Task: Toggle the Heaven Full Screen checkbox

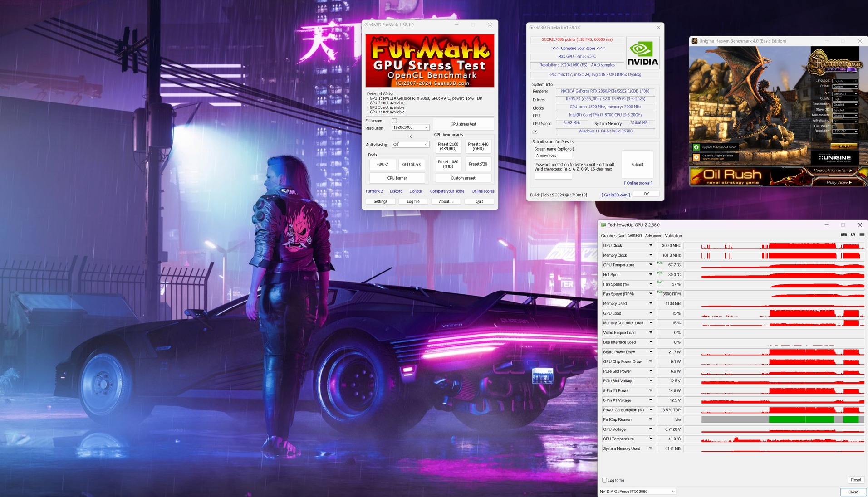Action: click(834, 126)
